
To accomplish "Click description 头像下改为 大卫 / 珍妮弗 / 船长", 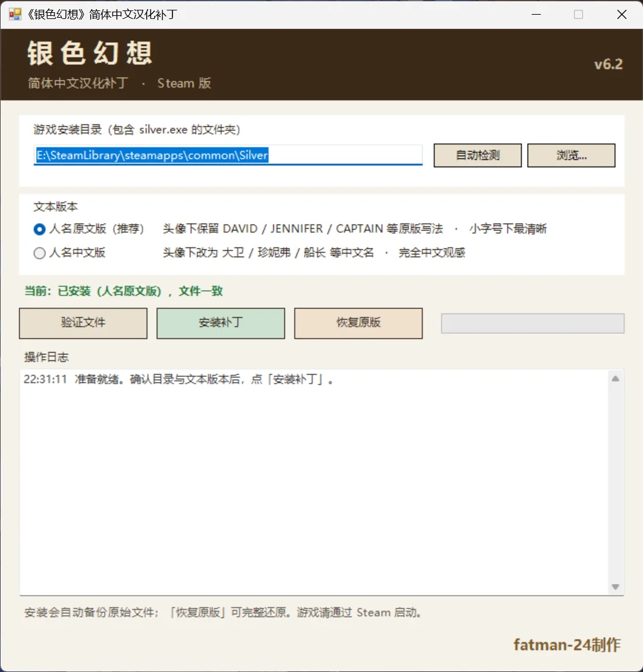I will (268, 253).
